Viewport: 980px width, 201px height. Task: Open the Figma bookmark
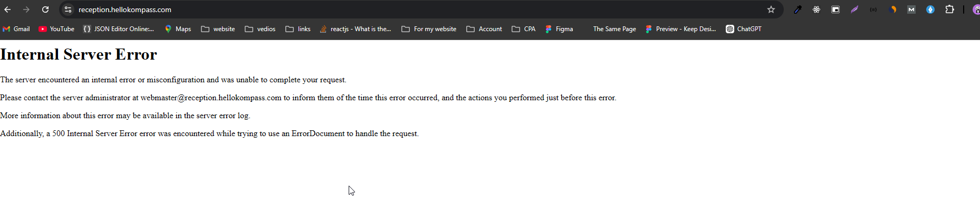click(x=559, y=29)
